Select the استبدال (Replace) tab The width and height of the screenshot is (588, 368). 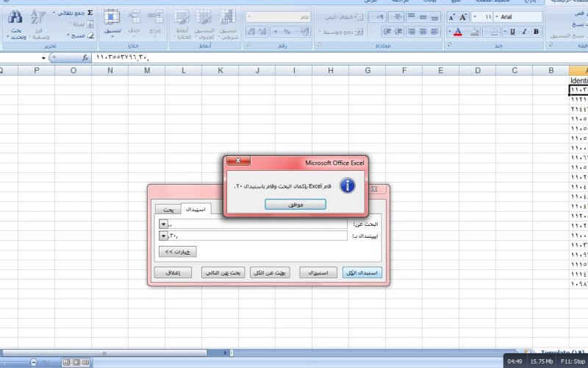(x=196, y=209)
